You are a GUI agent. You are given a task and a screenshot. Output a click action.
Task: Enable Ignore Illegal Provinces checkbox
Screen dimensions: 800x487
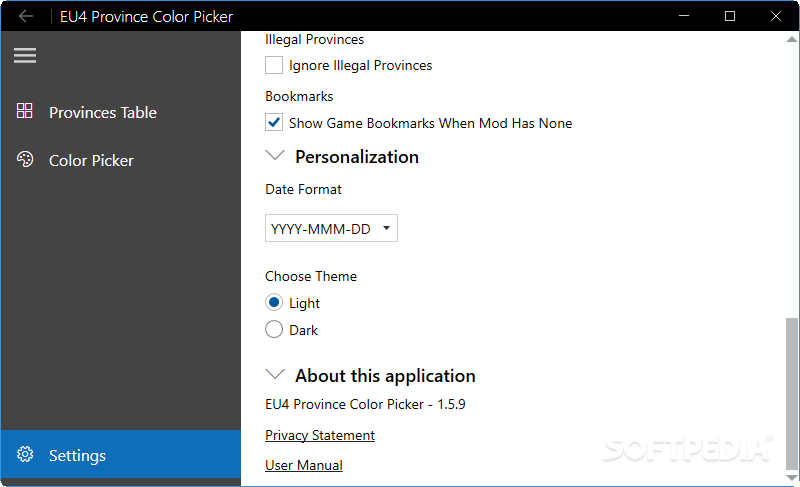[x=274, y=65]
